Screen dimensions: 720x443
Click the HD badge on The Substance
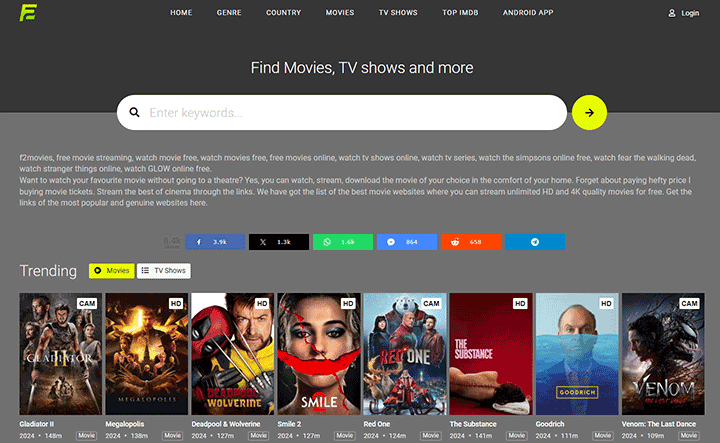point(520,303)
